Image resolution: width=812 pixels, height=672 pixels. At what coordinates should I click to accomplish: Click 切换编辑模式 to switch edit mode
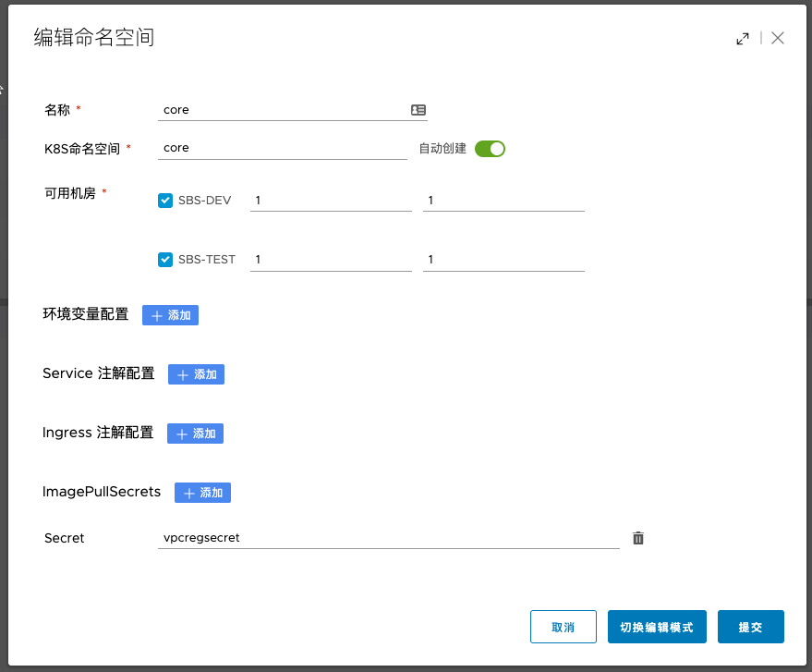[657, 627]
